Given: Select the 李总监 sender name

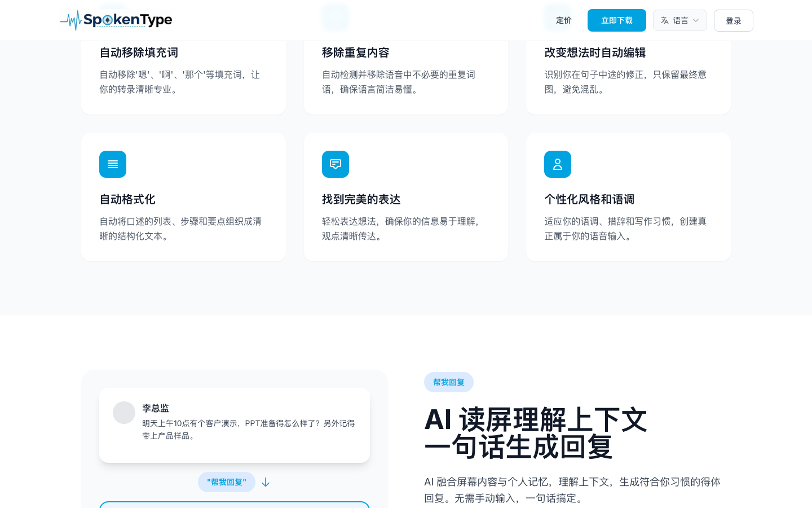Looking at the screenshot, I should click(x=156, y=408).
